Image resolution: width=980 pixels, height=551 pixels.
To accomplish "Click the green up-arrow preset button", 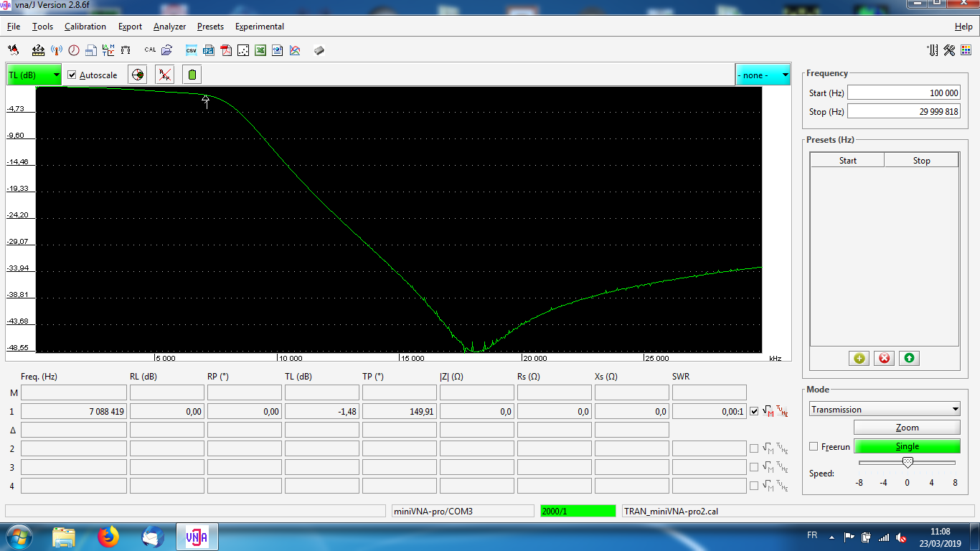I will tap(909, 358).
